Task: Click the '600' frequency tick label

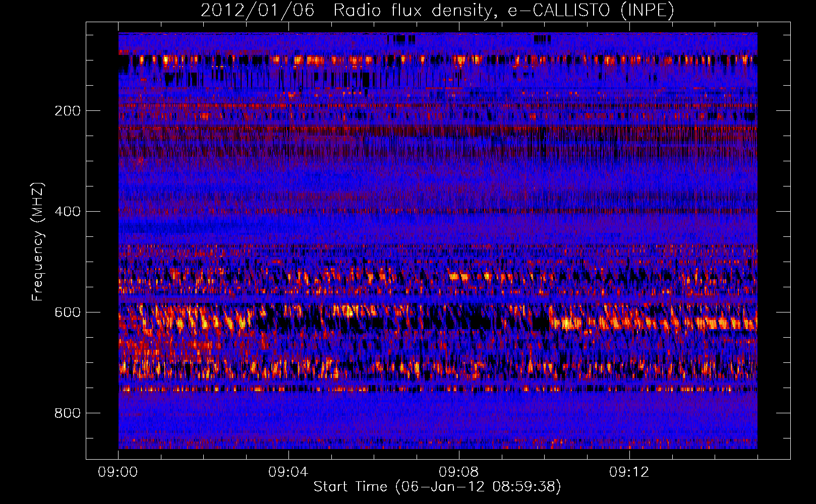Action: point(68,312)
